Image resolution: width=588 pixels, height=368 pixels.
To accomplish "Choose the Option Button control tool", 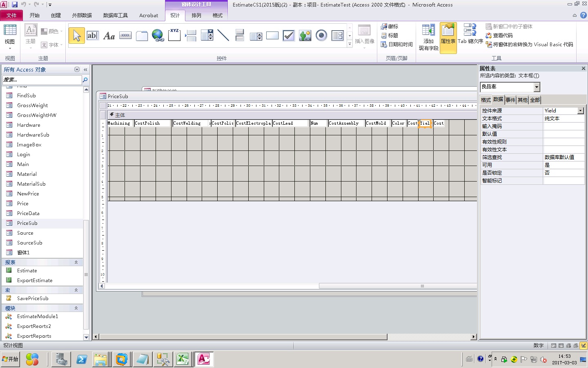I will click(x=321, y=36).
